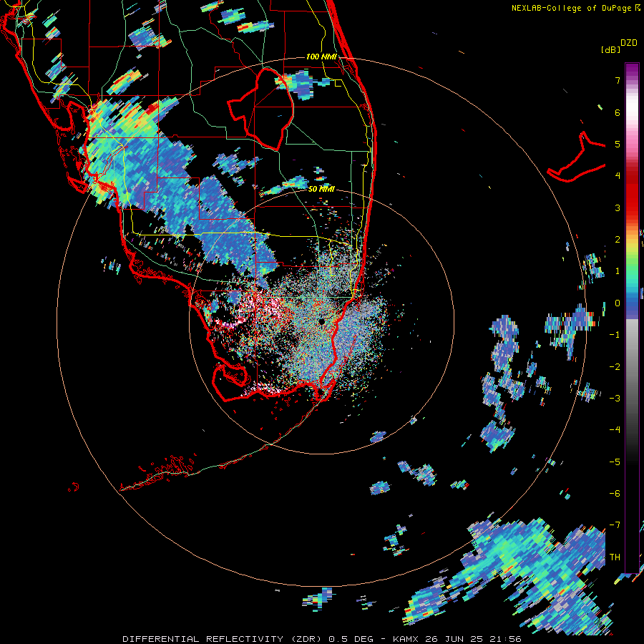Click the -4 value on the color scale

pos(615,429)
